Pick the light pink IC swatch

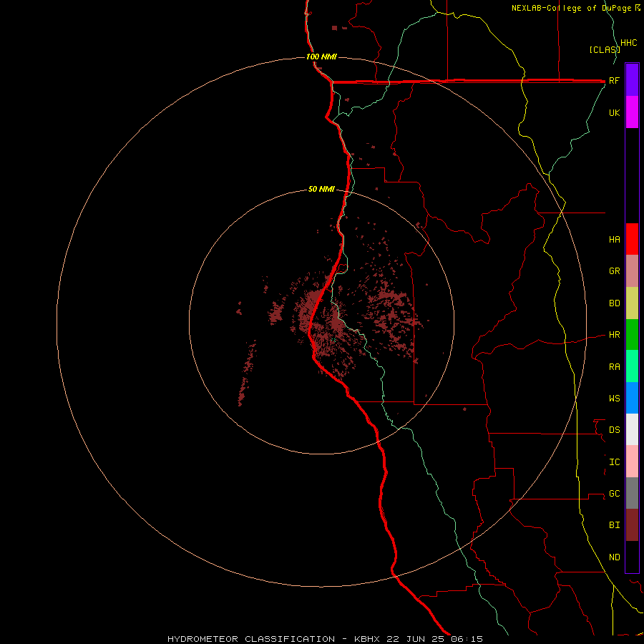(632, 462)
